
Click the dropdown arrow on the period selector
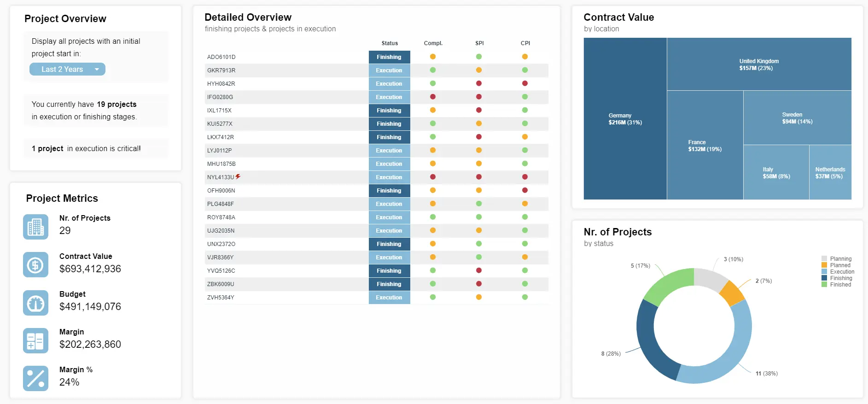tap(97, 70)
